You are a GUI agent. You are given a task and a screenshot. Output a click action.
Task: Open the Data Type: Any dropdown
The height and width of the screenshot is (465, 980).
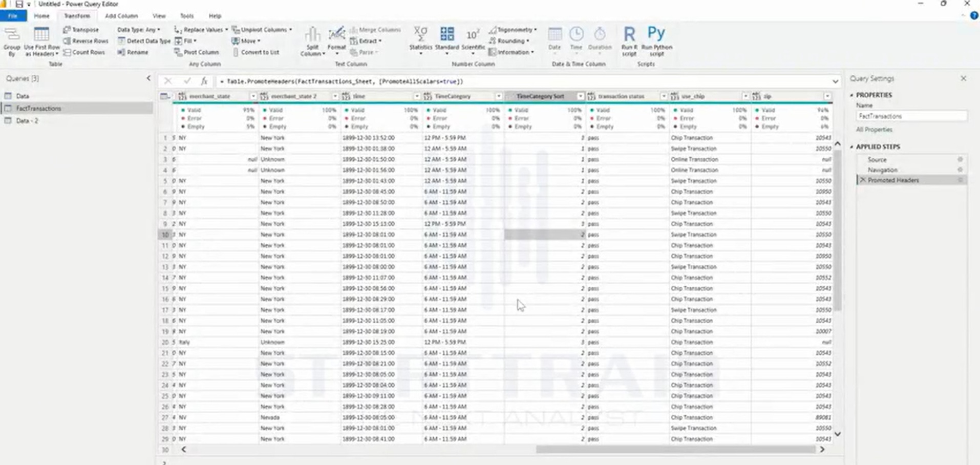(139, 30)
